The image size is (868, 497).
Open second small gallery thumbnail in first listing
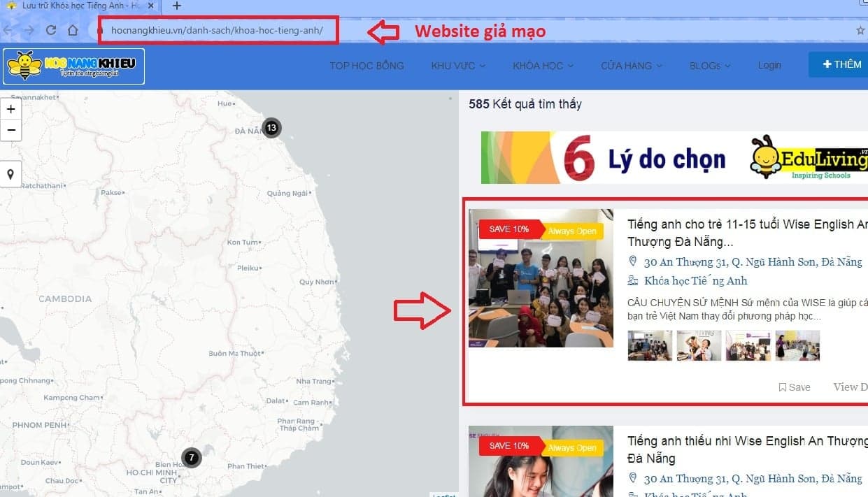699,345
